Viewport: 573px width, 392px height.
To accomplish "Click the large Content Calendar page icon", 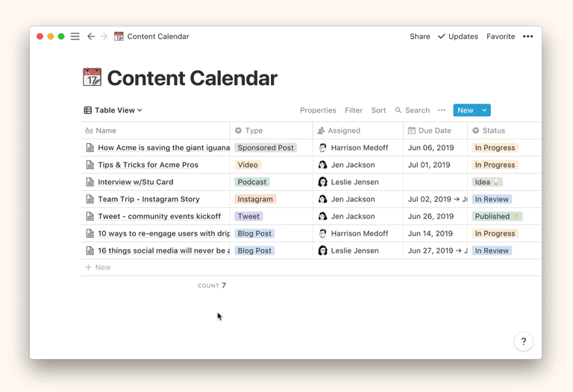I will click(92, 78).
